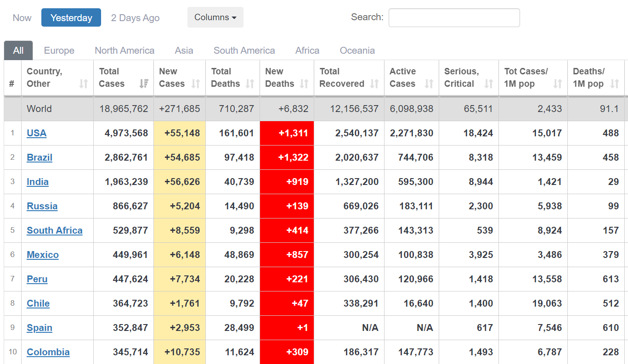Click the Active Cases sort arrows
The height and width of the screenshot is (364, 628).
pyautogui.click(x=429, y=84)
